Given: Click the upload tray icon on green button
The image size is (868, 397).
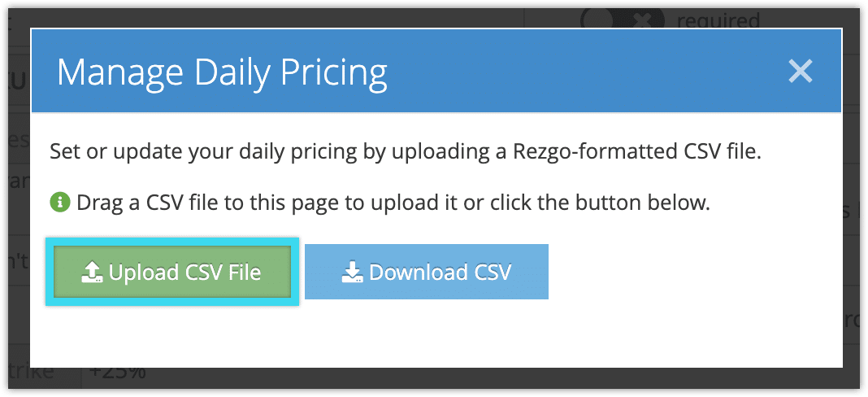Looking at the screenshot, I should click(x=92, y=273).
